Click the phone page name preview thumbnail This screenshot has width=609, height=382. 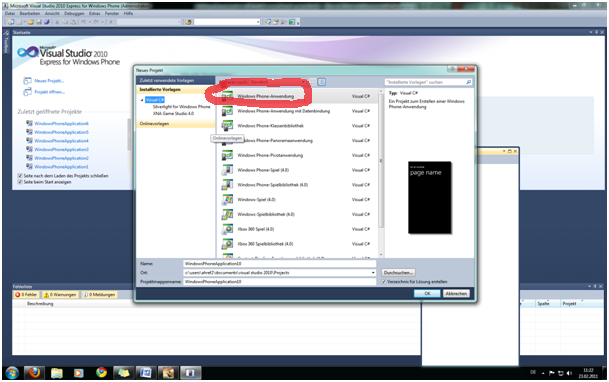click(430, 198)
